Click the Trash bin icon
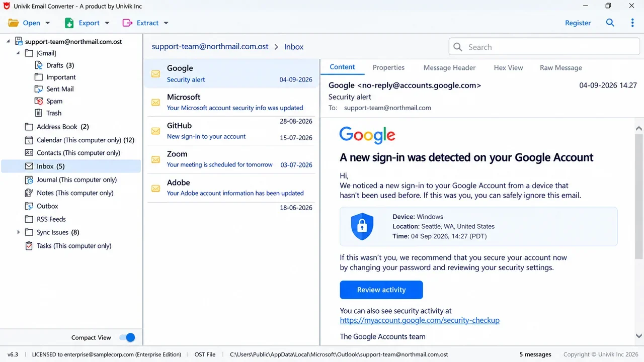The image size is (644, 362). 39,113
